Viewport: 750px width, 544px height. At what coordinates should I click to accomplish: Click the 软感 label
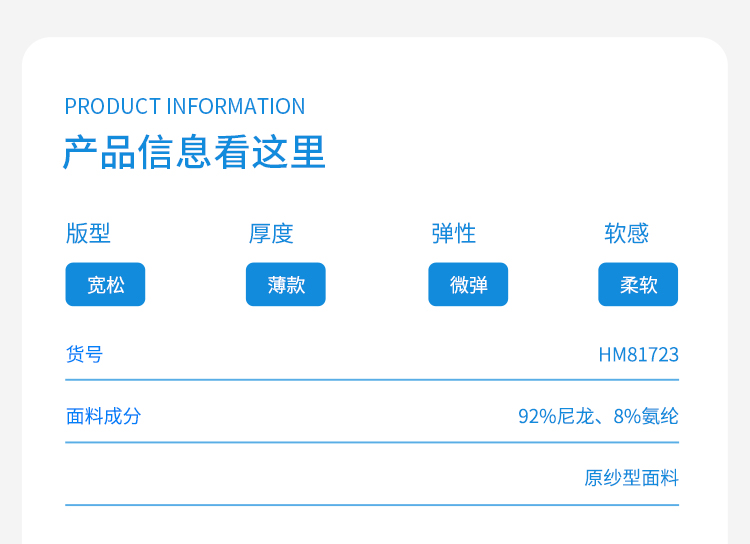click(626, 233)
